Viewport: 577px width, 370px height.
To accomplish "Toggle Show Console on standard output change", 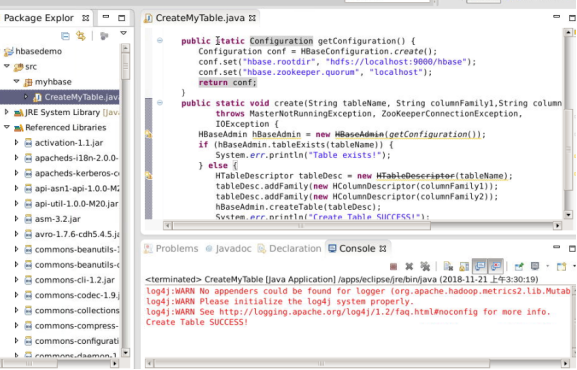I will tap(480, 266).
